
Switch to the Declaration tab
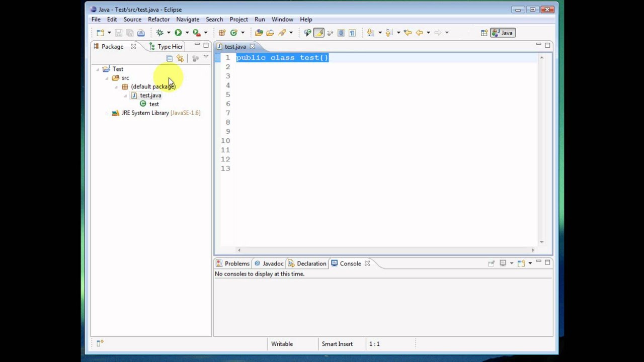tap(307, 263)
